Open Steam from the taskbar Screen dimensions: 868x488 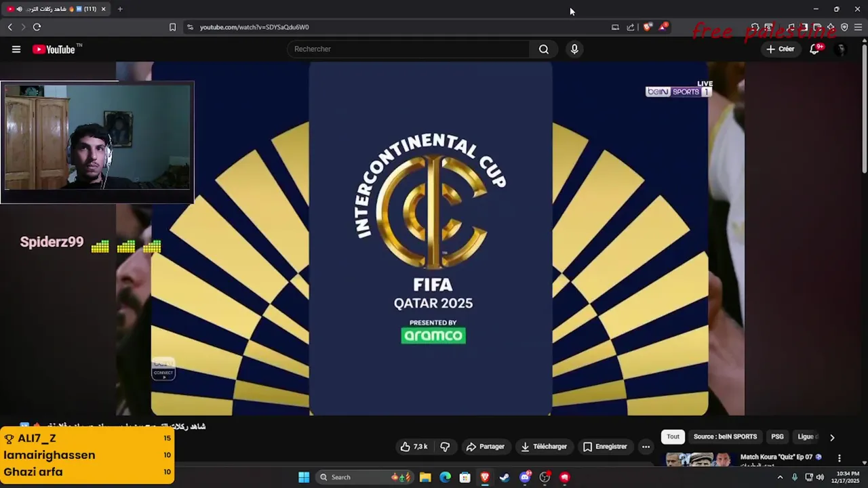[505, 477]
